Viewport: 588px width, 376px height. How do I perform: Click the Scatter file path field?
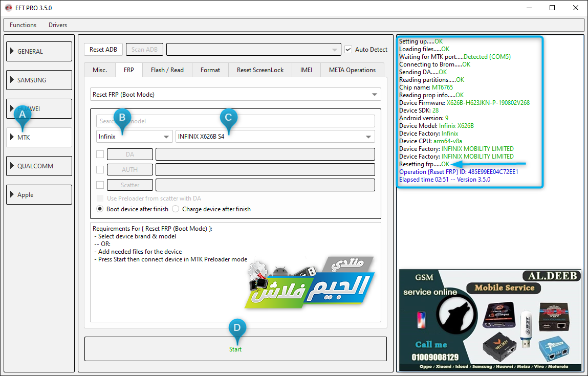265,185
